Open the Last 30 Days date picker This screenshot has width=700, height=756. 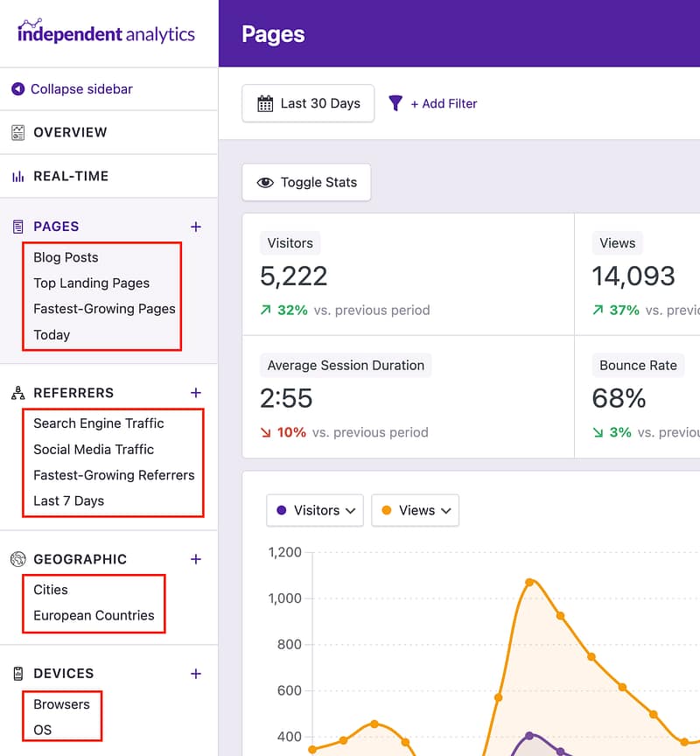[x=308, y=103]
